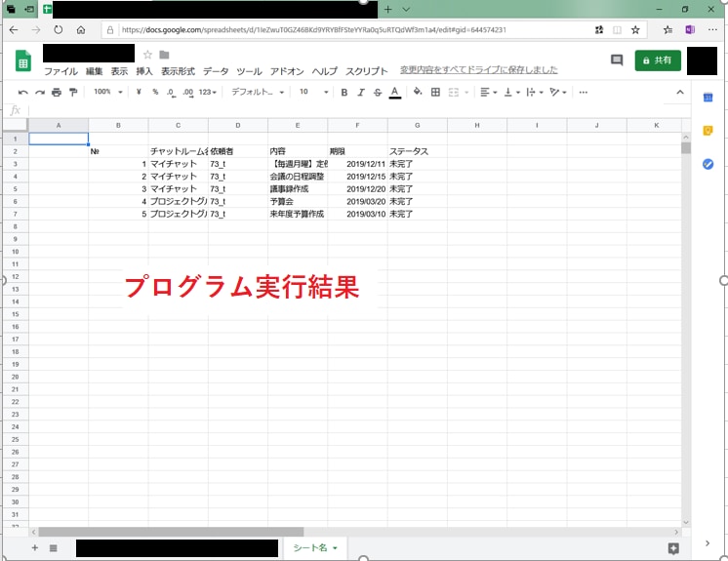Select the cell containing 2019/12/20
Image resolution: width=728 pixels, height=561 pixels.
coord(357,189)
